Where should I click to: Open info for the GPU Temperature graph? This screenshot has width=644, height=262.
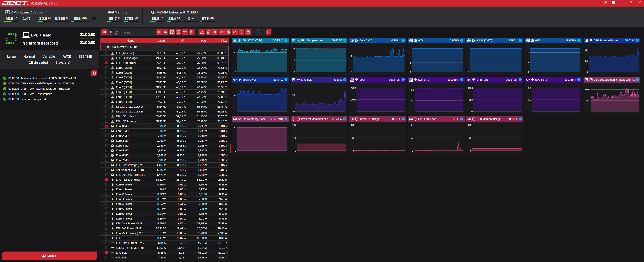coord(344,40)
